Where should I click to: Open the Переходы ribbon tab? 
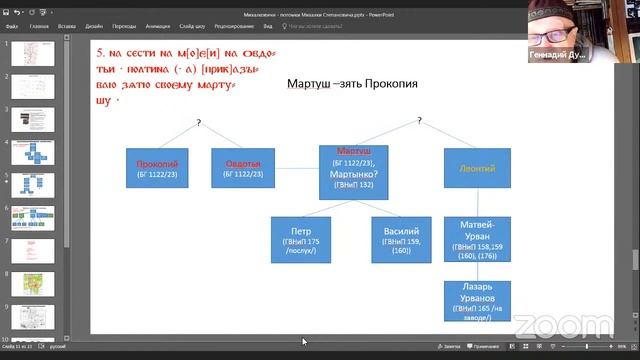coord(124,26)
